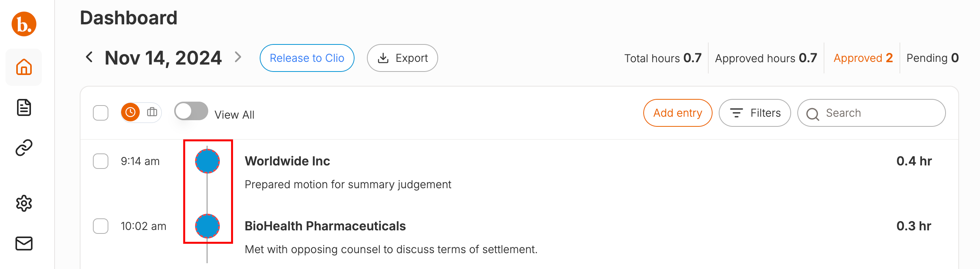Go to next day chevron
This screenshot has width=980, height=269.
click(238, 58)
